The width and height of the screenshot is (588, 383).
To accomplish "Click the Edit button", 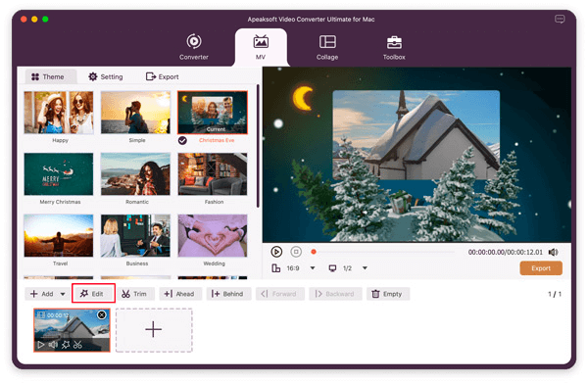I will 93,294.
